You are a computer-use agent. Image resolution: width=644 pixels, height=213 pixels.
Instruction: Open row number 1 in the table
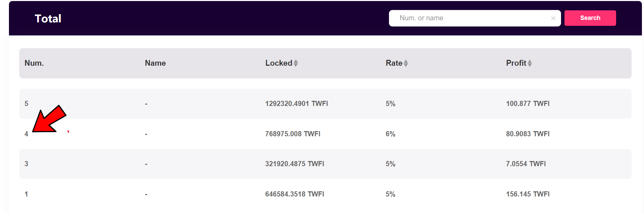click(x=27, y=194)
